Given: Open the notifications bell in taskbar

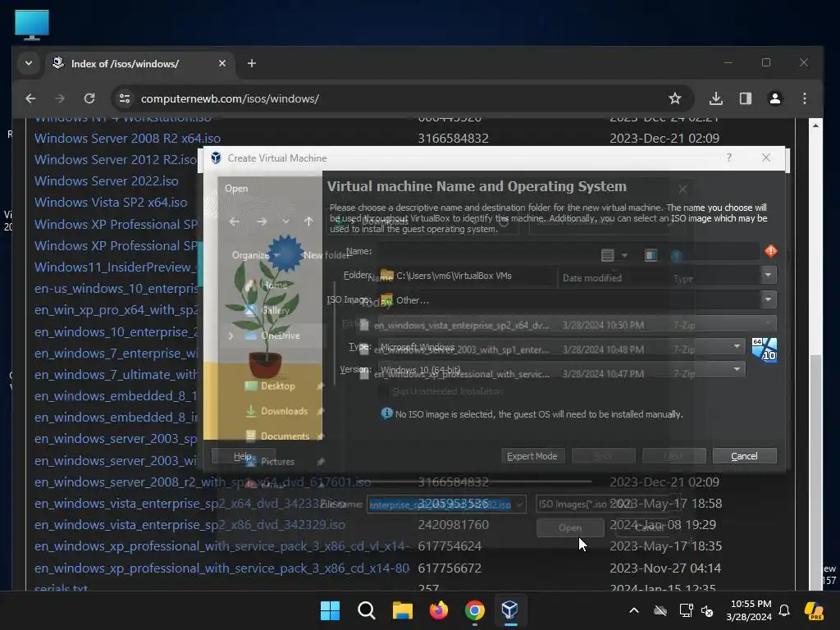Looking at the screenshot, I should pyautogui.click(x=783, y=610).
